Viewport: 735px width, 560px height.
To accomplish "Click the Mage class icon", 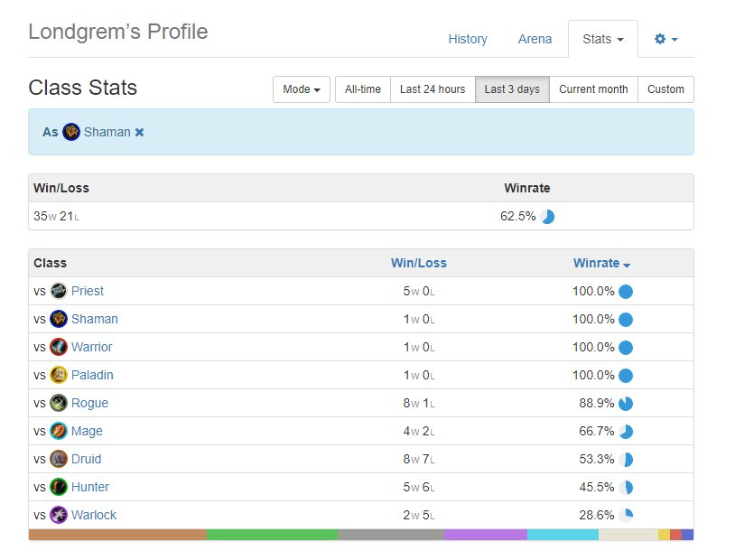I will coord(59,431).
